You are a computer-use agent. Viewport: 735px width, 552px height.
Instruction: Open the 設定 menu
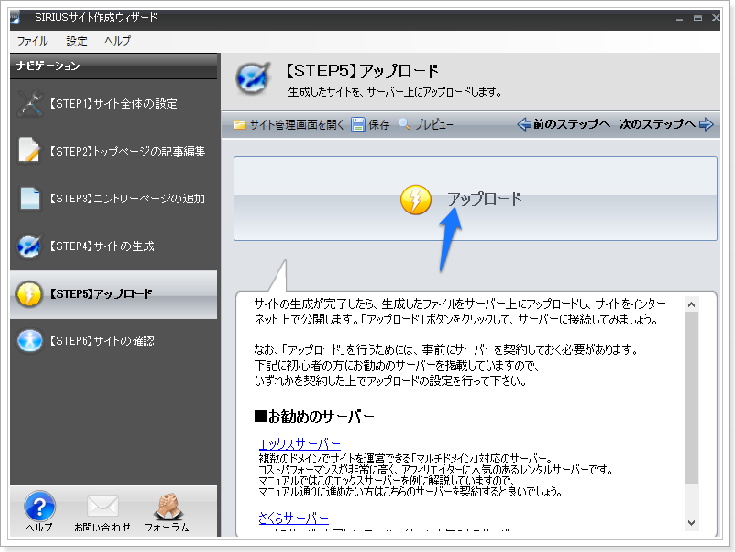[x=76, y=41]
